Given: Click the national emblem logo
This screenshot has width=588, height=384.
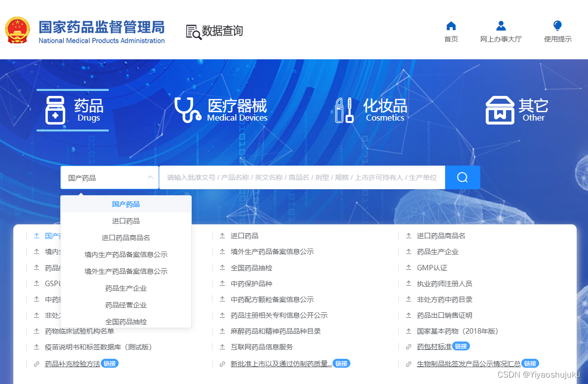Looking at the screenshot, I should coord(17,30).
